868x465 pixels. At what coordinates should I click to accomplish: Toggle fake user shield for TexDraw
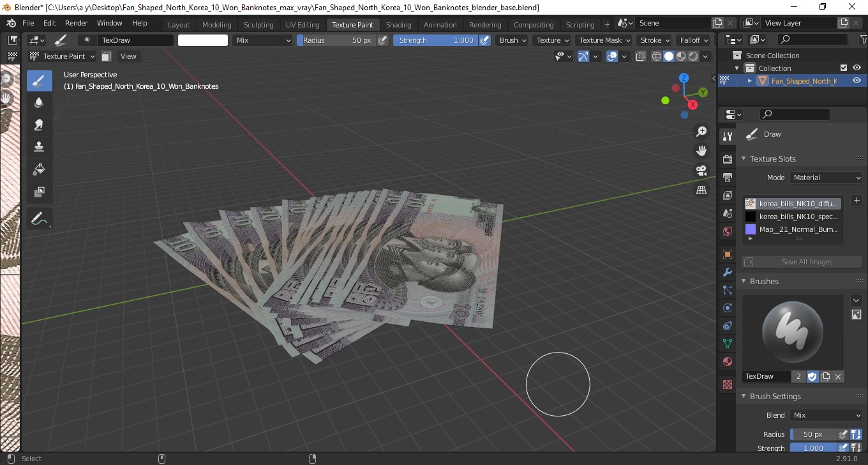pos(812,377)
